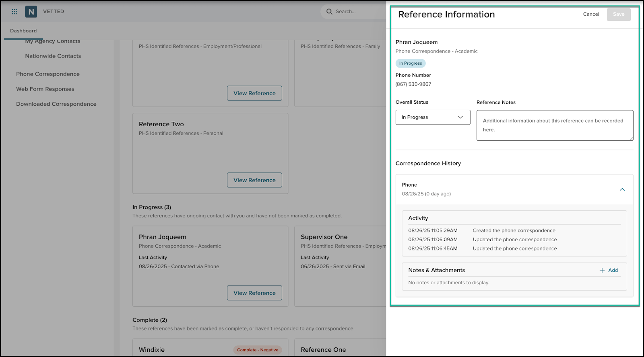Add a note or attachment
644x357 pixels.
pyautogui.click(x=609, y=271)
